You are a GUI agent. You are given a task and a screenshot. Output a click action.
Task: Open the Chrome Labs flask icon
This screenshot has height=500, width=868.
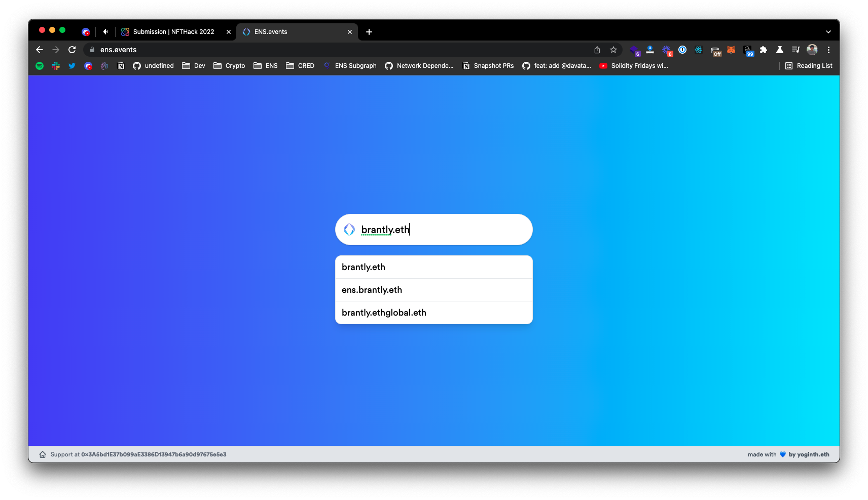[x=780, y=50]
